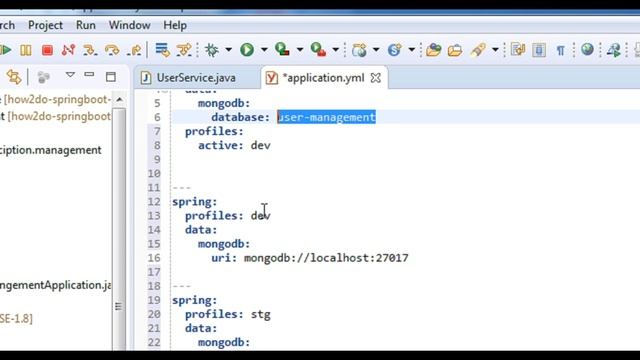Click the mongodb://localhost:27017 uri value
640x360 pixels.
(x=326, y=258)
